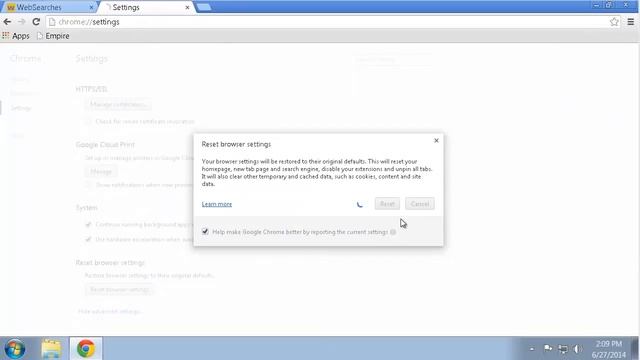
Task: Click the Chrome taskbar icon
Action: point(86,349)
